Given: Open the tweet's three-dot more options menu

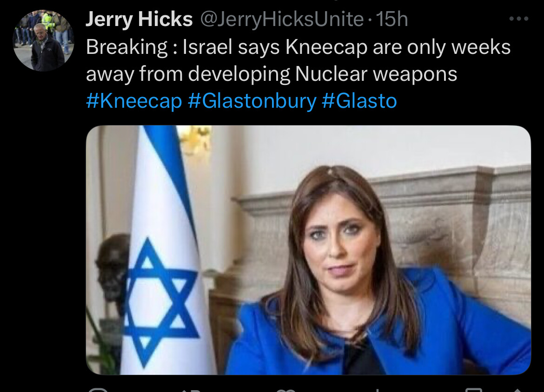Looking at the screenshot, I should (x=519, y=19).
